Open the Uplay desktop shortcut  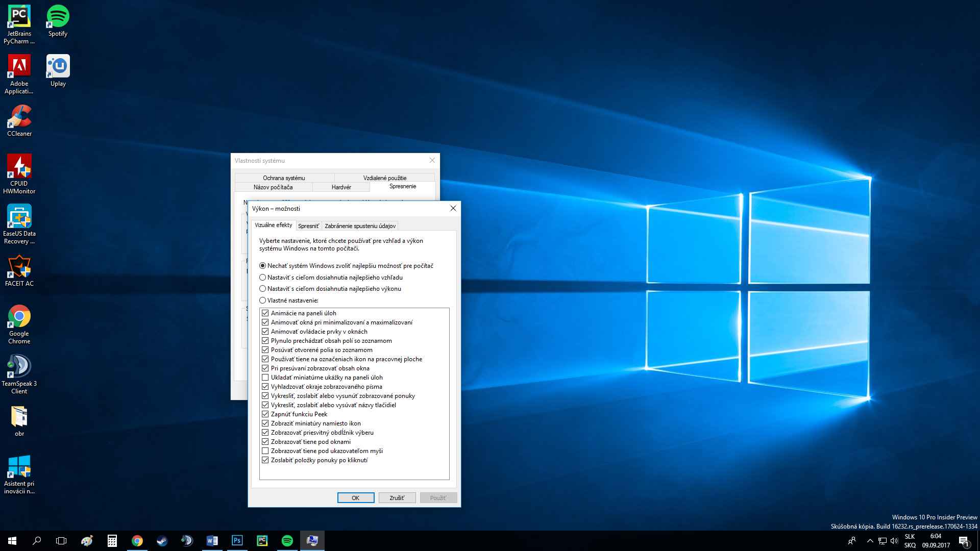click(58, 71)
